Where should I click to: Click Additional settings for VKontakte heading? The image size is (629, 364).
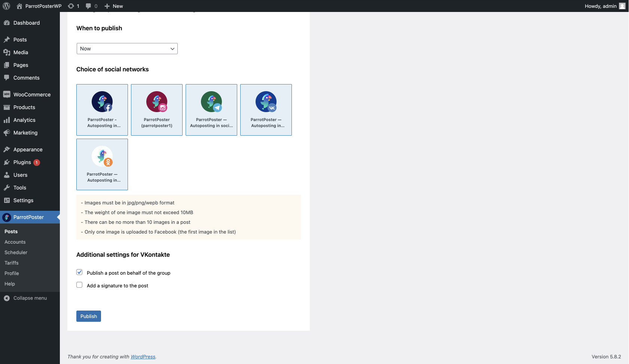pos(123,255)
